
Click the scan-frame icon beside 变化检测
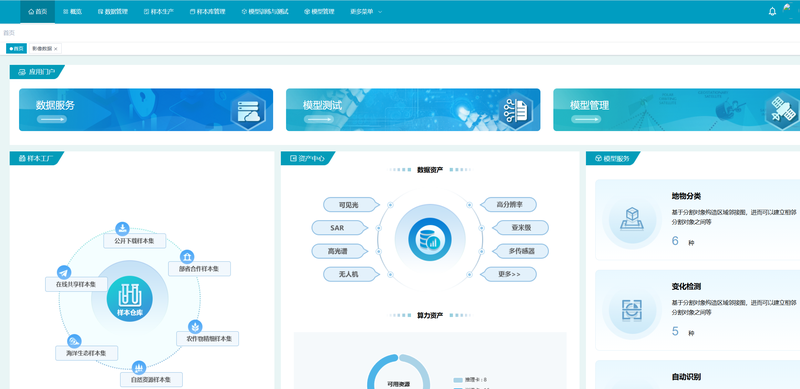(x=632, y=310)
